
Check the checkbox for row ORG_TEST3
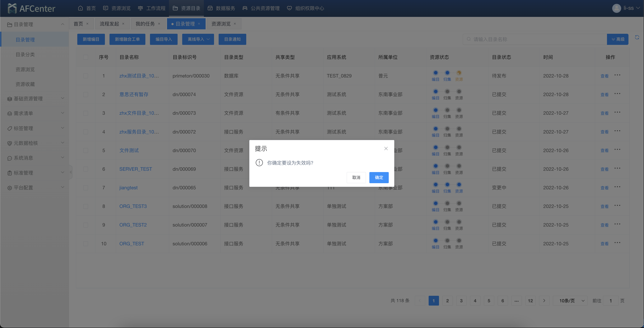point(86,206)
